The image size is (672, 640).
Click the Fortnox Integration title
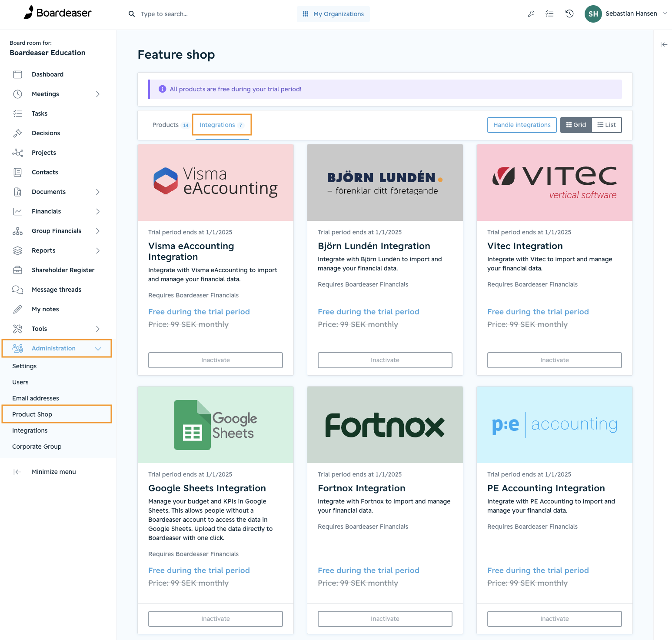point(362,488)
